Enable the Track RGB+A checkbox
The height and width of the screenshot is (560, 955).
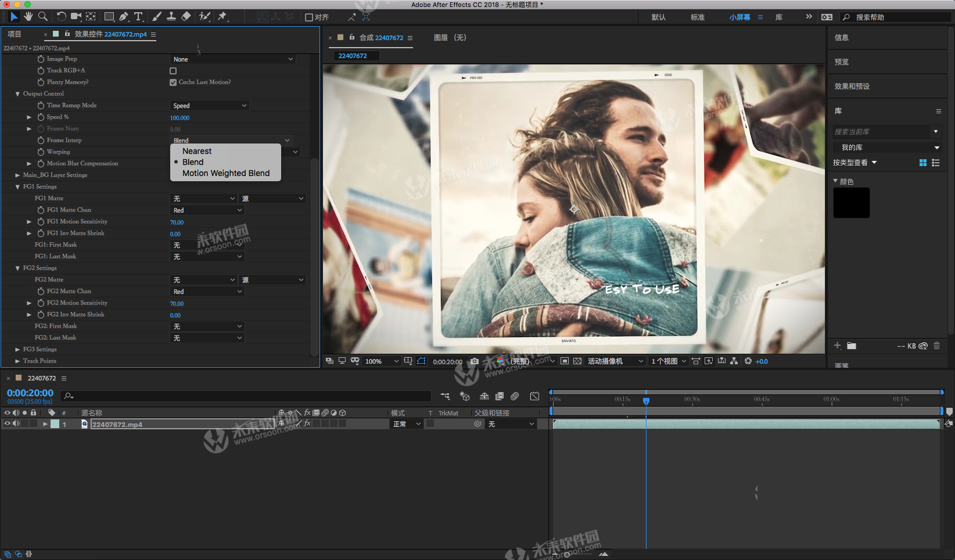(x=173, y=71)
